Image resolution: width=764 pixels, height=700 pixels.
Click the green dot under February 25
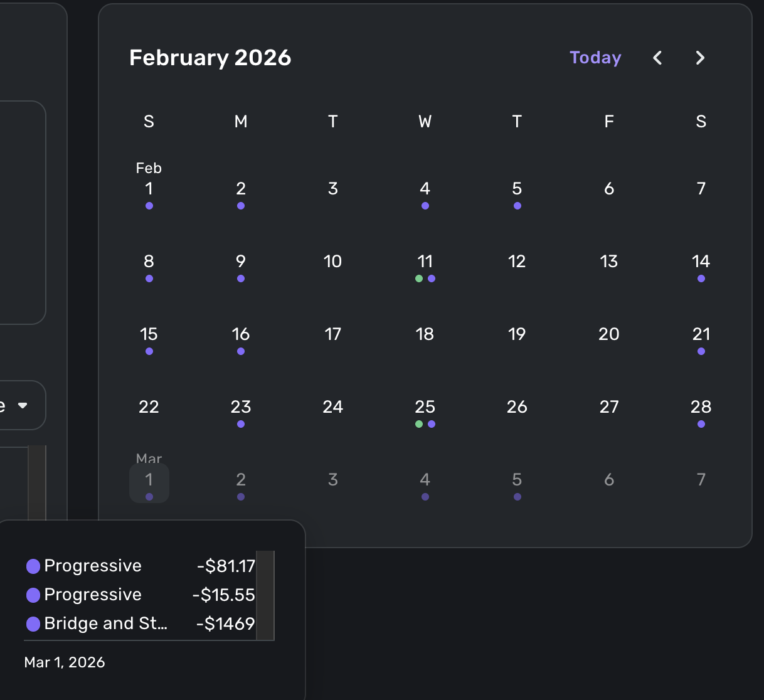click(x=419, y=424)
